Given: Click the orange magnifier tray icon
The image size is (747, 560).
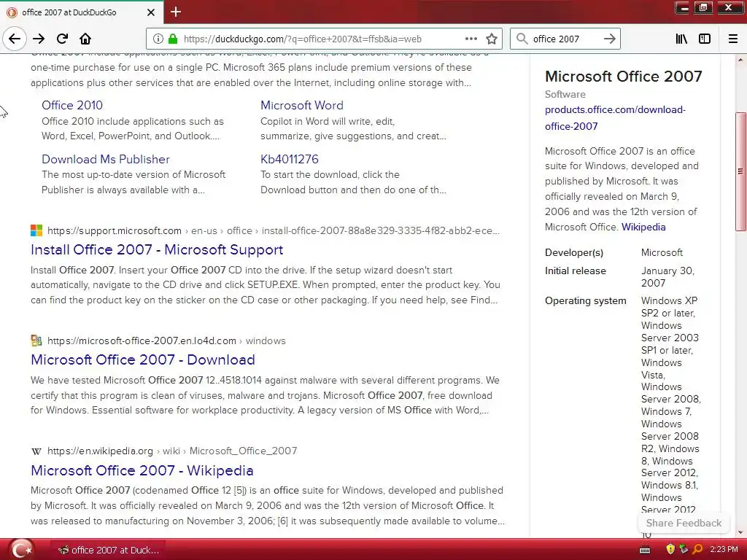Looking at the screenshot, I should (697, 550).
